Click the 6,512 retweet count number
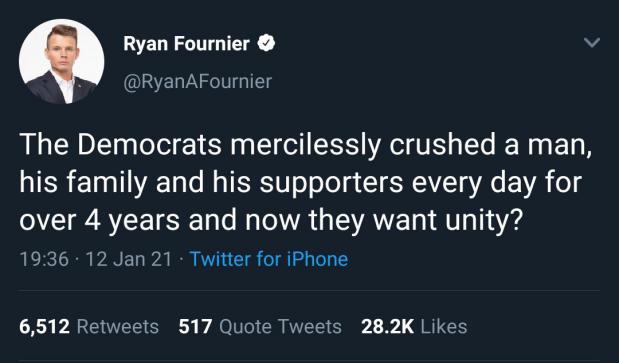 (x=45, y=327)
